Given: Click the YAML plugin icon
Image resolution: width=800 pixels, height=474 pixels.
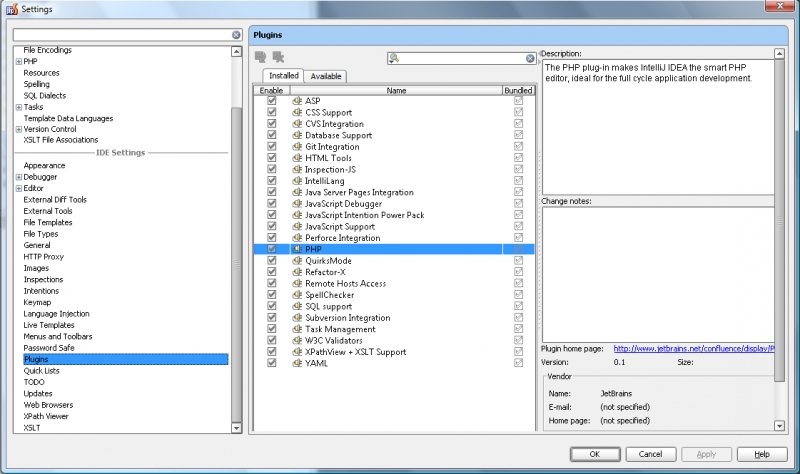Looking at the screenshot, I should pos(297,363).
